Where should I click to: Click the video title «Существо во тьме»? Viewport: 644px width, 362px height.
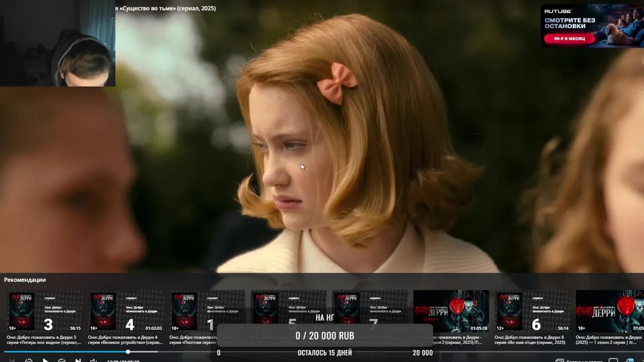(x=166, y=8)
